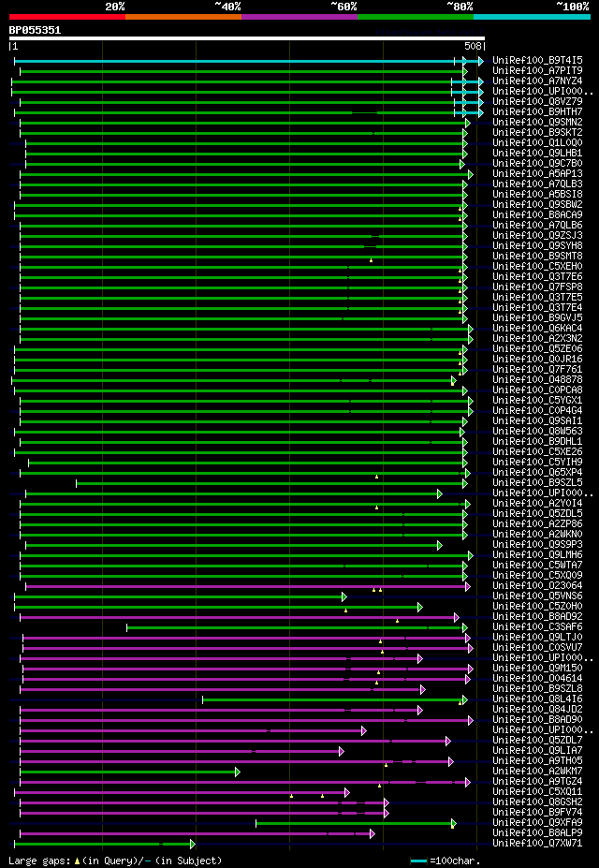
Task: Select the UniRef100_Q1L0Q0 label
Action: click(x=537, y=143)
